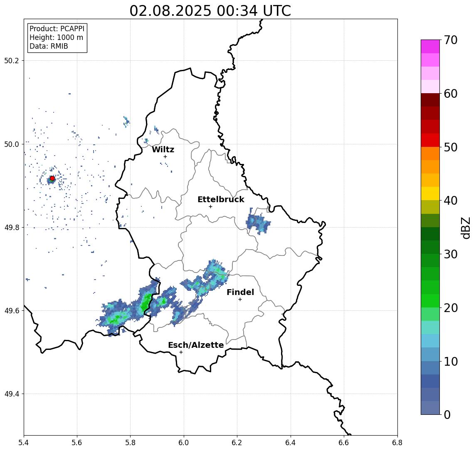Click the yellow colorbar segment above 40

click(430, 194)
